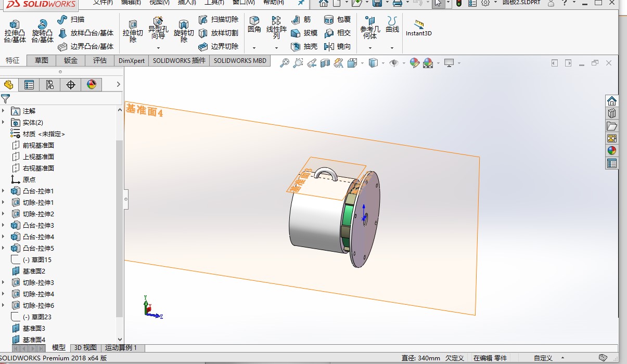Switch to the 评估 evaluate tab
Image resolution: width=627 pixels, height=364 pixels.
pyautogui.click(x=100, y=60)
